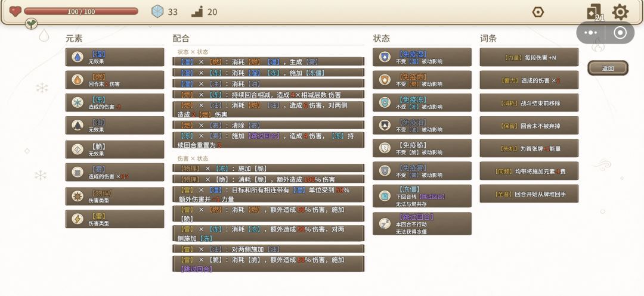
Task: Open the three-dots more menu
Action: [590, 33]
